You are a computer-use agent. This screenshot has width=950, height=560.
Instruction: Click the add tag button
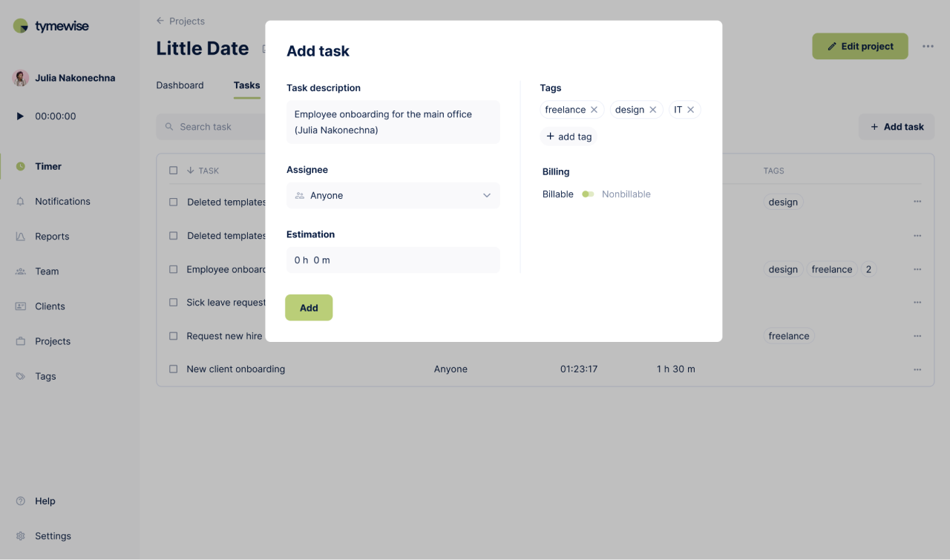pyautogui.click(x=569, y=136)
